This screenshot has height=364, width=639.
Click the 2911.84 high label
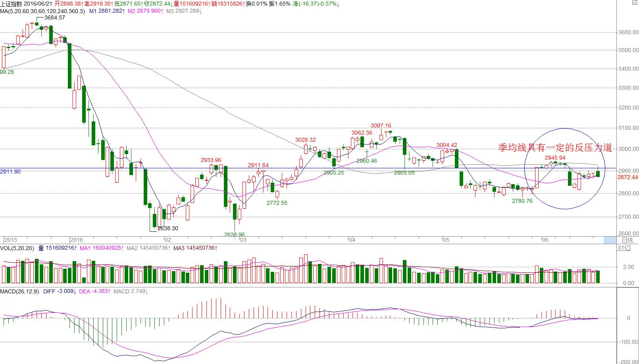(258, 165)
